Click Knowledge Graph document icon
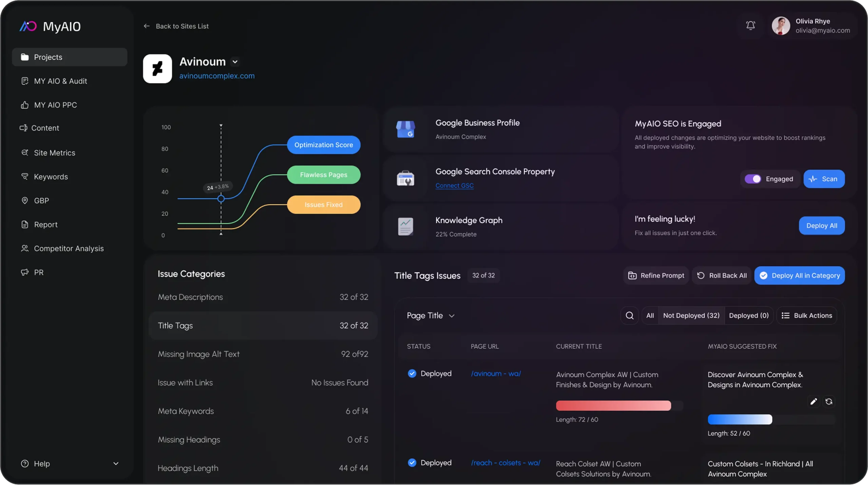The height and width of the screenshot is (485, 868). pos(406,226)
